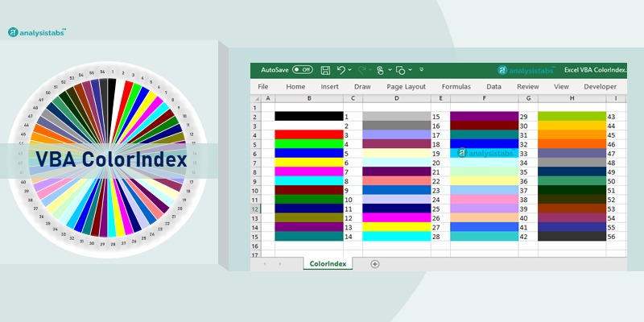
Task: Click the black color cell numbered 1
Action: pyautogui.click(x=309, y=116)
